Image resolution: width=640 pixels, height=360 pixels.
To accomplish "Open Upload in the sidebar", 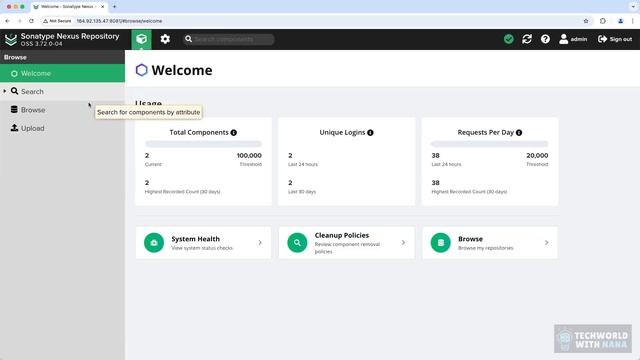I will point(62,128).
